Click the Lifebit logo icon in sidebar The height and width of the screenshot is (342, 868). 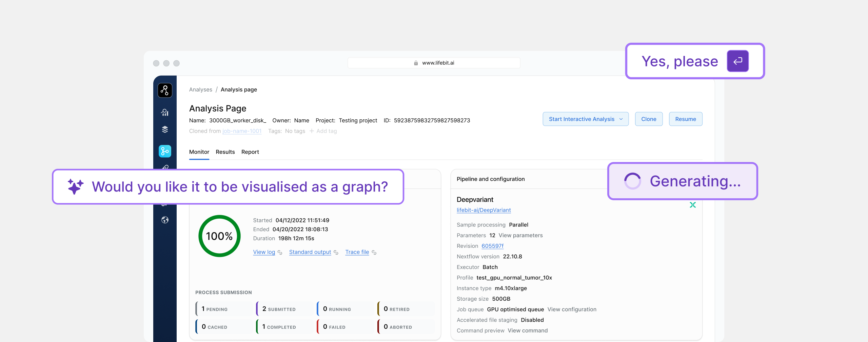tap(165, 90)
